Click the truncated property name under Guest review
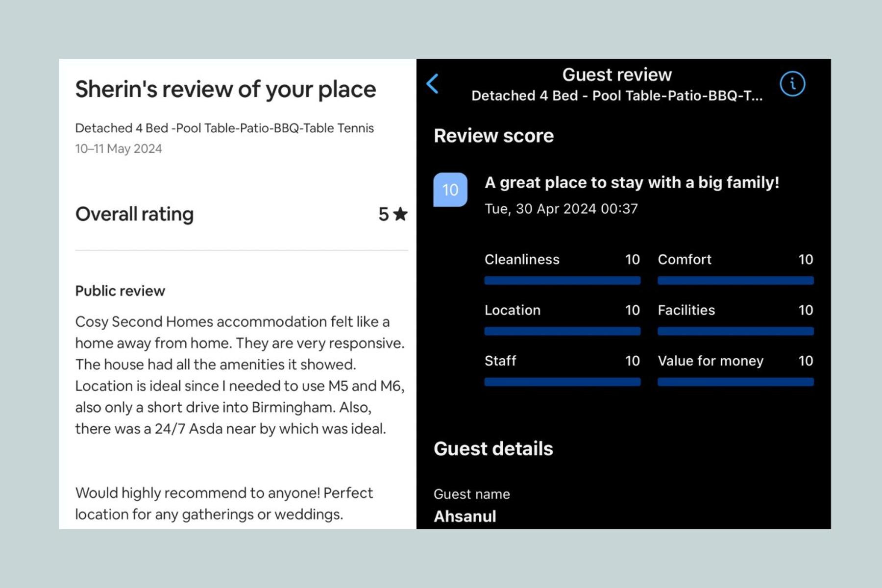The width and height of the screenshot is (882, 588). tap(617, 96)
